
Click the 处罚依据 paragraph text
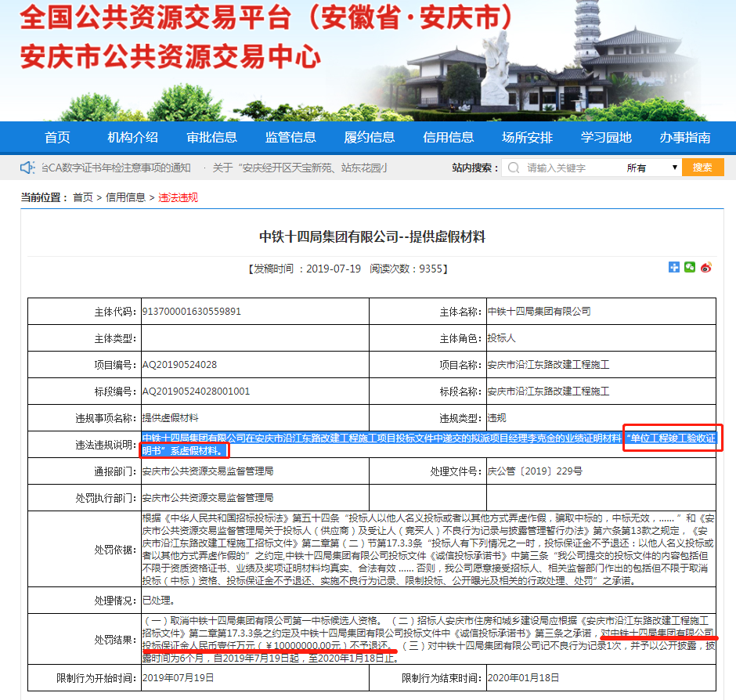(x=428, y=550)
